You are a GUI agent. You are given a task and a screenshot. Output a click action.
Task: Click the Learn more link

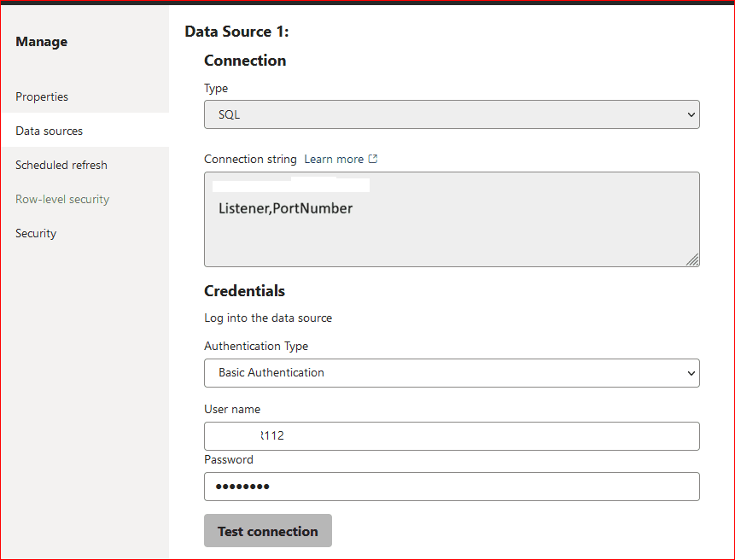334,159
